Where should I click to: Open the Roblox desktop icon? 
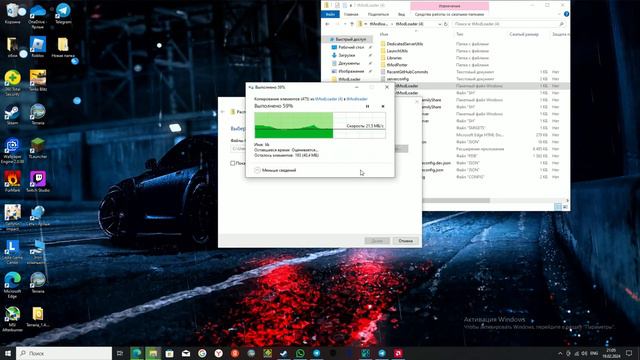pos(38,47)
